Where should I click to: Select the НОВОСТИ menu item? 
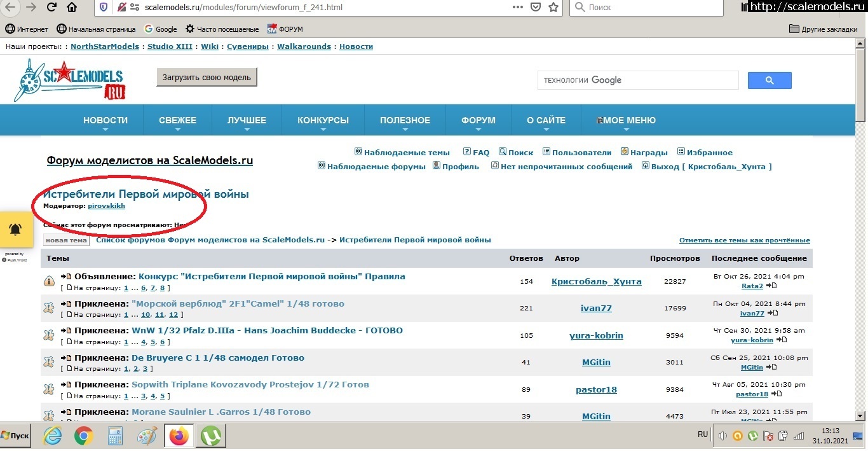pos(105,120)
